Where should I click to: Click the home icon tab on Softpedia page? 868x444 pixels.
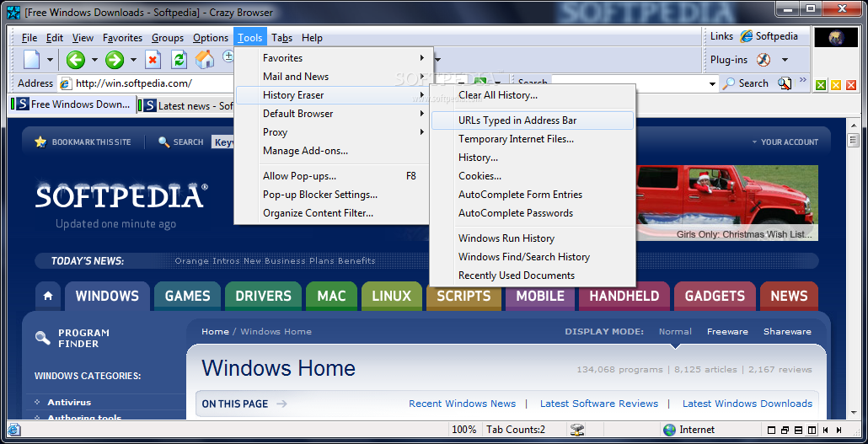[48, 297]
